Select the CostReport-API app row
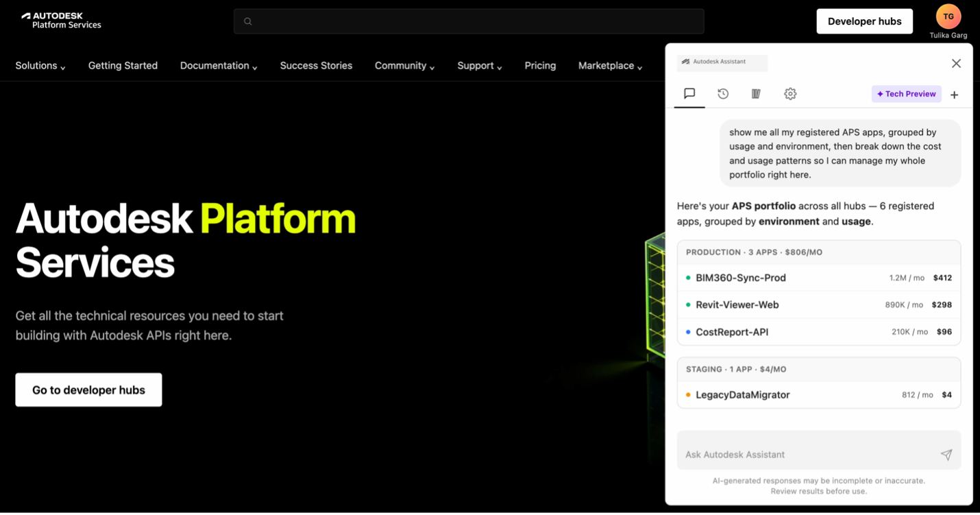 [819, 332]
